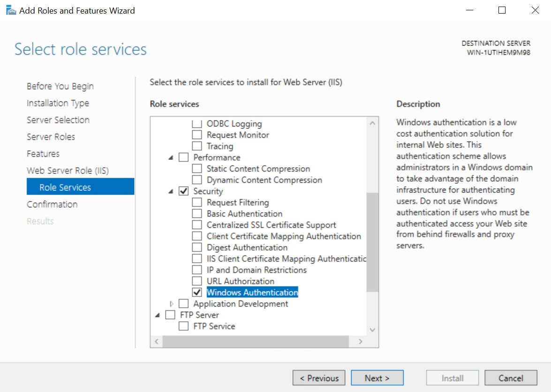The image size is (551, 392).
Task: Select Client Certificate Mapping Authentication label
Action: point(284,236)
